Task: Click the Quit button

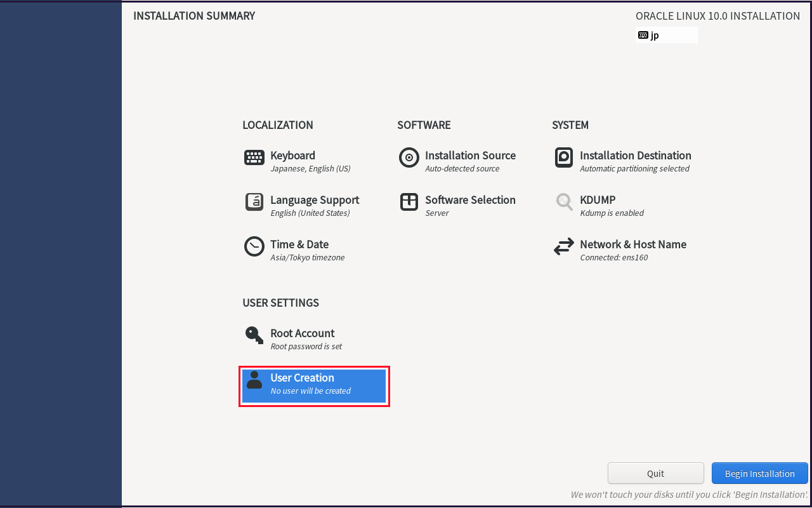Action: 656,474
